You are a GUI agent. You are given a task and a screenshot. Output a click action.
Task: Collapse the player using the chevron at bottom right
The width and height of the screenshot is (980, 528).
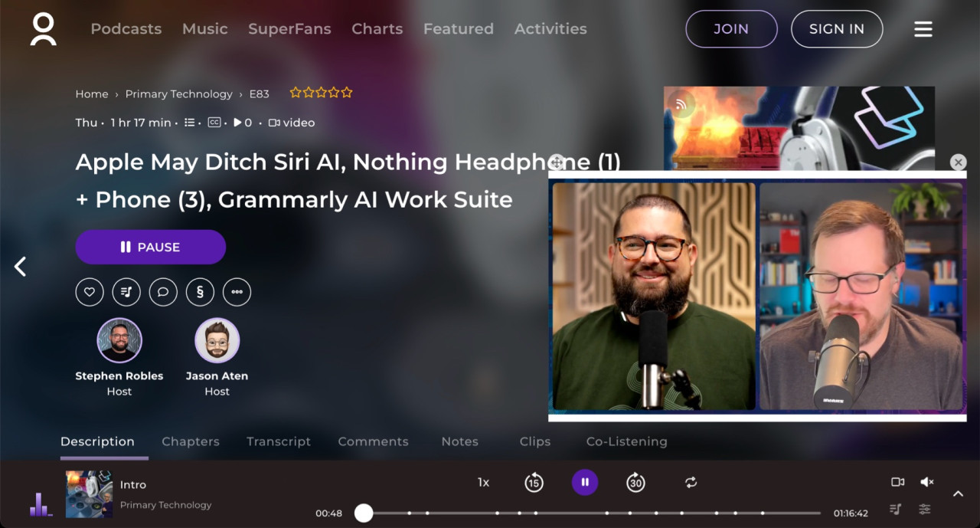pyautogui.click(x=958, y=494)
